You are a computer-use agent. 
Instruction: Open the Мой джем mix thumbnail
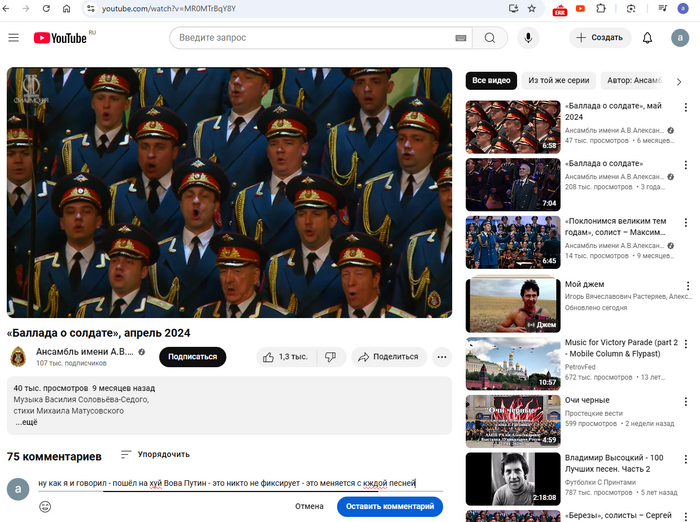pyautogui.click(x=513, y=305)
